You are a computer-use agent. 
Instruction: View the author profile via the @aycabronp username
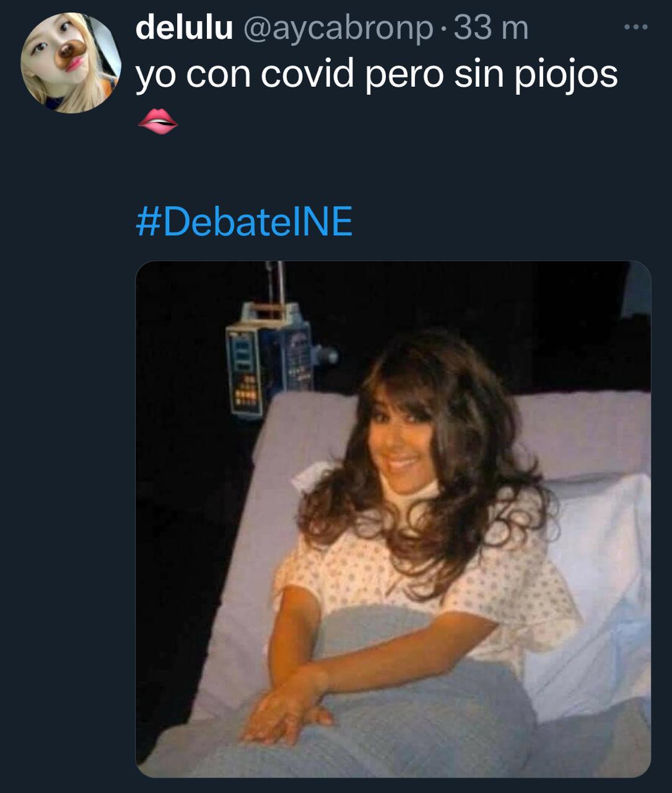(339, 28)
